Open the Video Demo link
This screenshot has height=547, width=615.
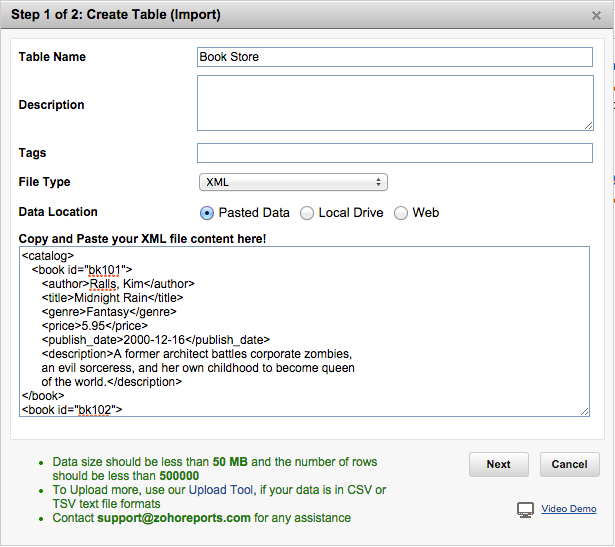point(568,509)
